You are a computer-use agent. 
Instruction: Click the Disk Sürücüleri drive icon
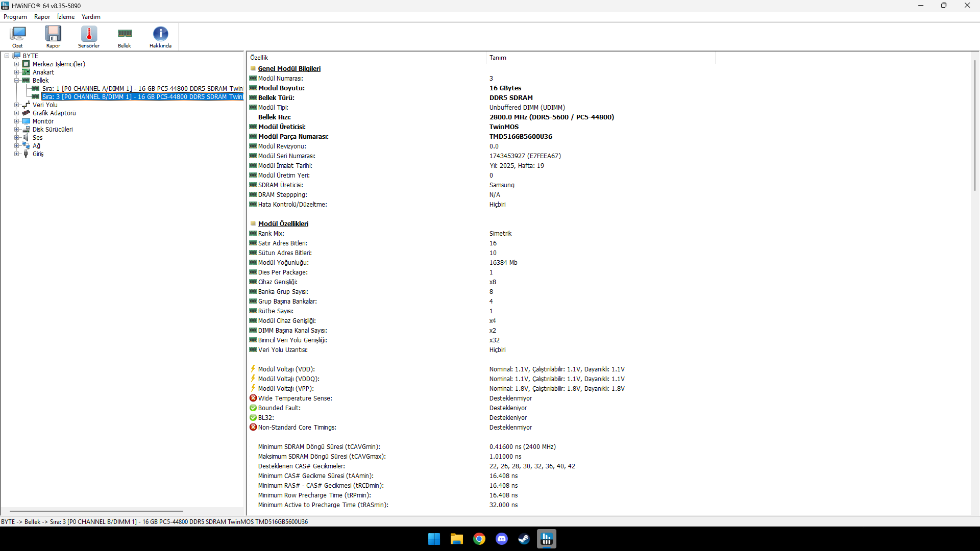point(26,130)
